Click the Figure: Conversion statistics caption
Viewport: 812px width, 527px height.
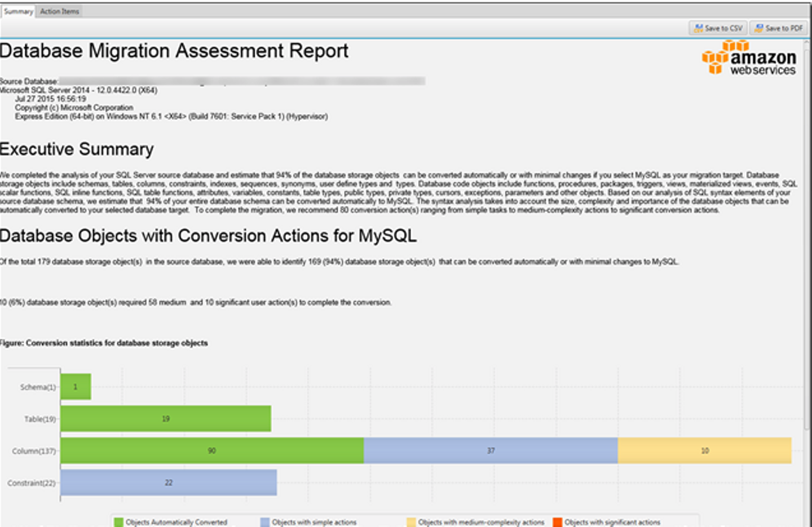click(104, 343)
